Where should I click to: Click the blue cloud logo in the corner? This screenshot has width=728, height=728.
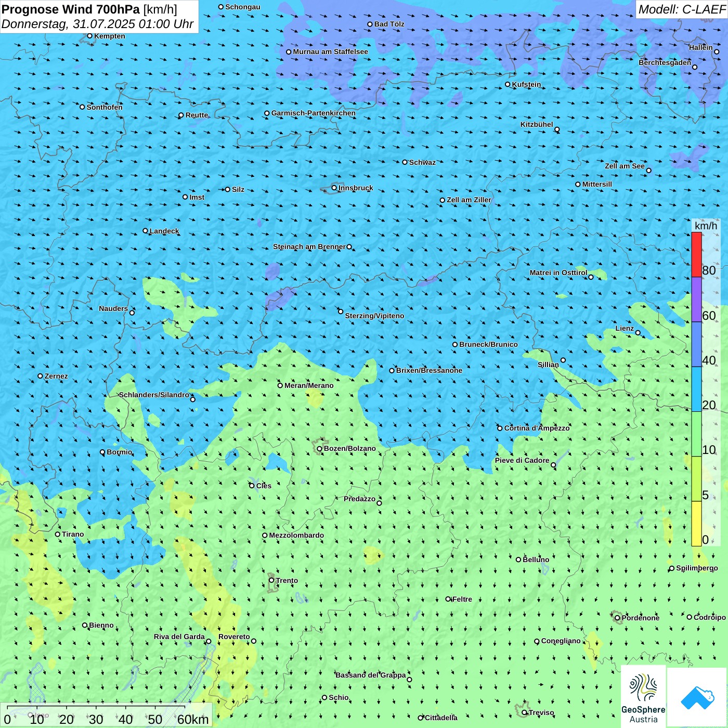(697, 697)
